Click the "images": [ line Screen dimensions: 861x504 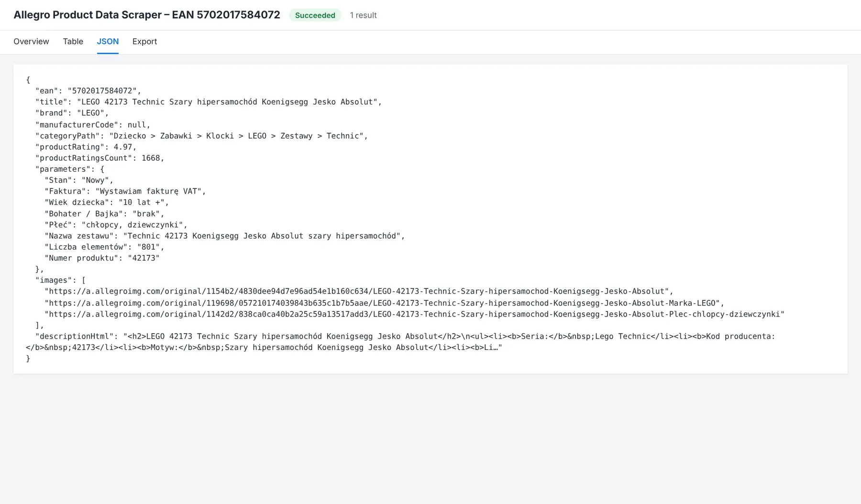click(60, 280)
